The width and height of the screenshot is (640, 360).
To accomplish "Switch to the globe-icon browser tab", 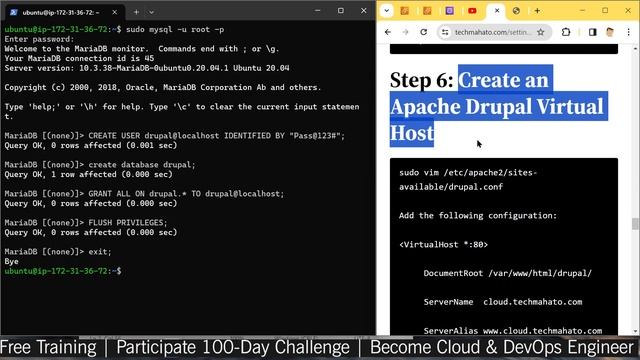I will 516,11.
